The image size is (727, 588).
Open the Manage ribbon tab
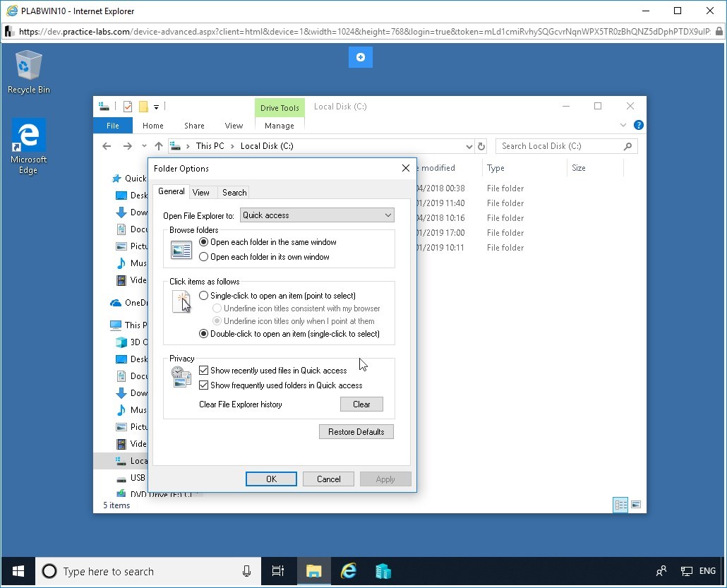click(x=279, y=126)
